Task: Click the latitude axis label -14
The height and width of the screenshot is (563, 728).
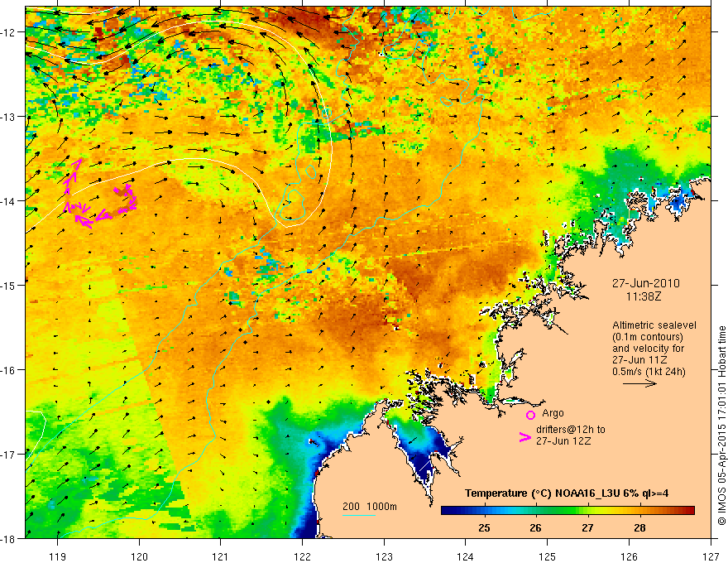Action: click(x=9, y=201)
